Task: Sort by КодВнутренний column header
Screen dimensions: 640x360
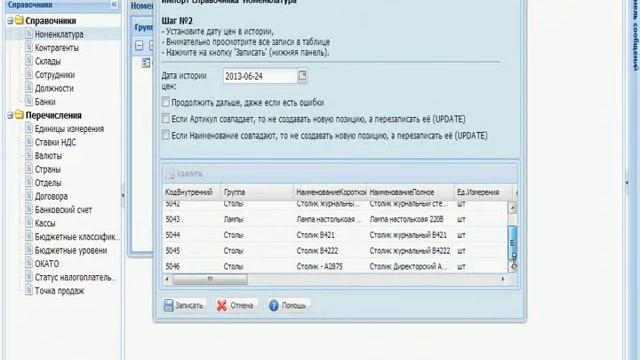Action: [191, 192]
